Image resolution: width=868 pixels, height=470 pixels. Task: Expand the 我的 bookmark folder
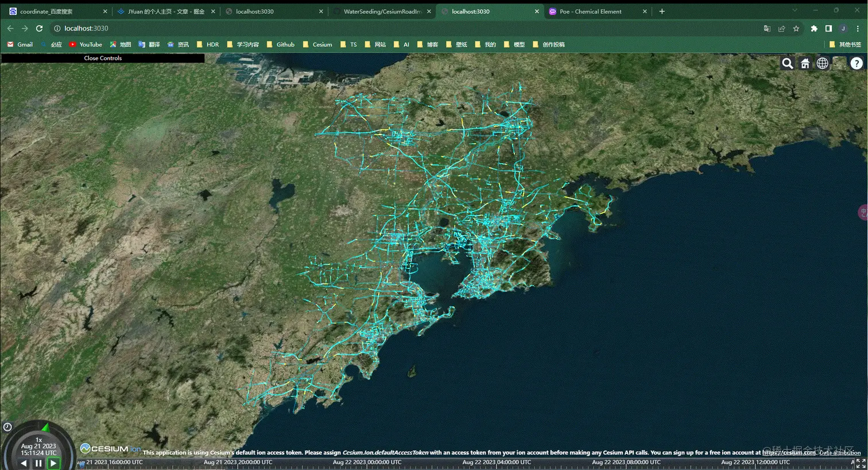485,44
